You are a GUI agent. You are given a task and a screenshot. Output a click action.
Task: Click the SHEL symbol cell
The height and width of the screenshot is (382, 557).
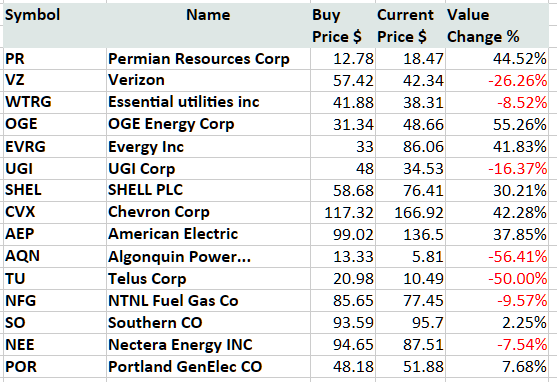(x=55, y=190)
